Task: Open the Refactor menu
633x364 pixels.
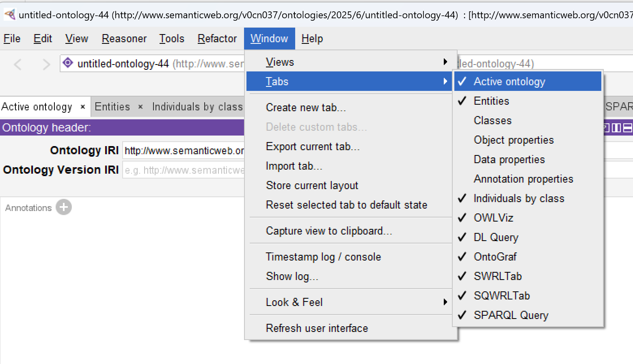Action: pos(217,39)
